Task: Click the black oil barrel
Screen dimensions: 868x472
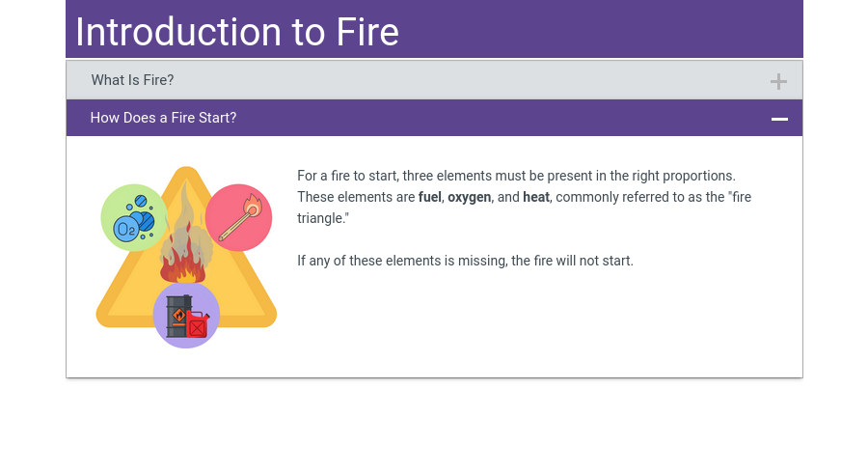Action: tap(177, 315)
